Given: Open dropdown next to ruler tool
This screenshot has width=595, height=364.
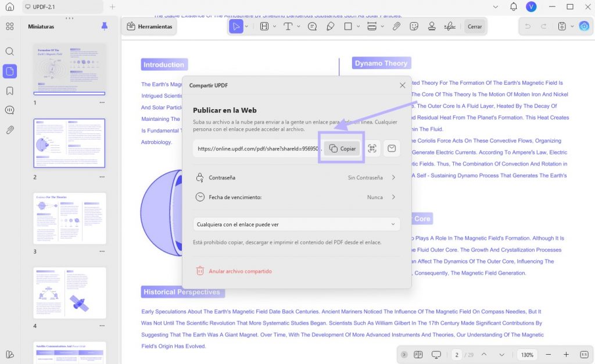Looking at the screenshot, I should pyautogui.click(x=382, y=27).
